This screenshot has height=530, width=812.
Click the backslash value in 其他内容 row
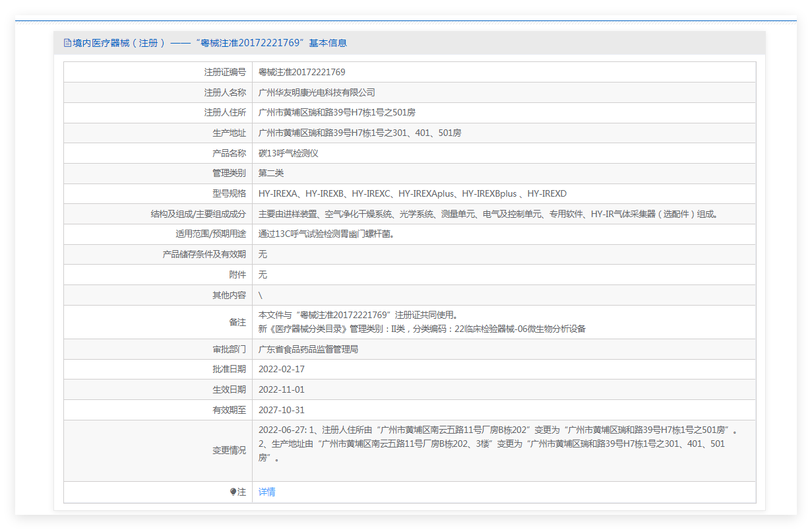[261, 295]
